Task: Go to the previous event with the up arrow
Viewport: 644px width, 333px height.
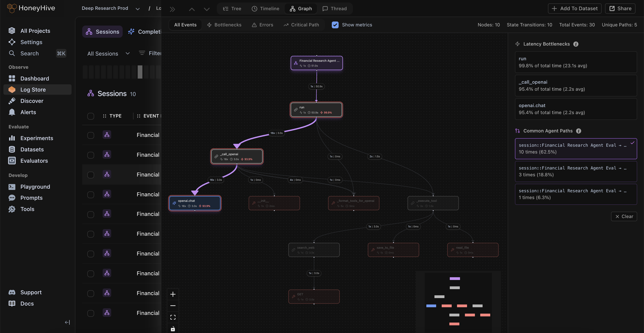Action: point(192,9)
